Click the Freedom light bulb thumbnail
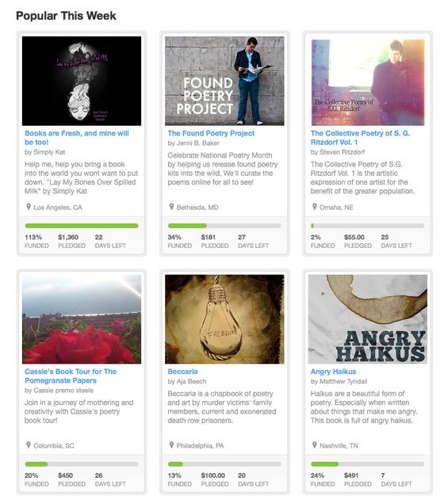The image size is (444, 504). (224, 319)
